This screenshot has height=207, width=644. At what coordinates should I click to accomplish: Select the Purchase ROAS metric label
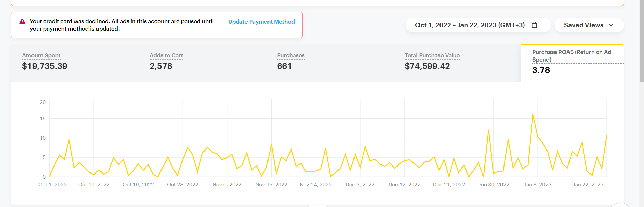click(x=571, y=56)
